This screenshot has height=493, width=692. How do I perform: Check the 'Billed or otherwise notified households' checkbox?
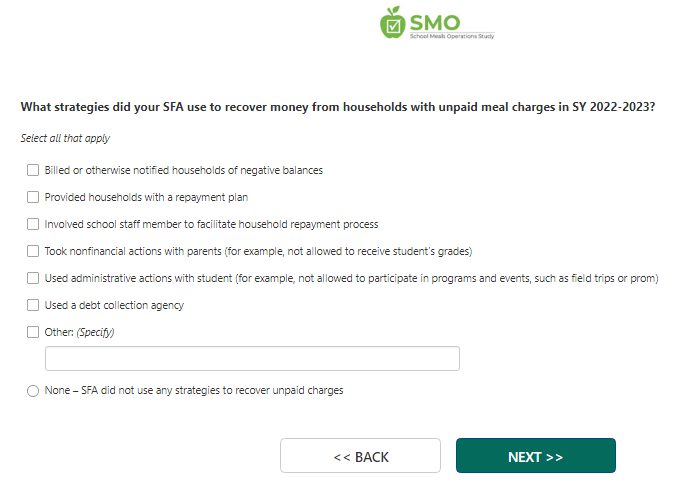(33, 170)
